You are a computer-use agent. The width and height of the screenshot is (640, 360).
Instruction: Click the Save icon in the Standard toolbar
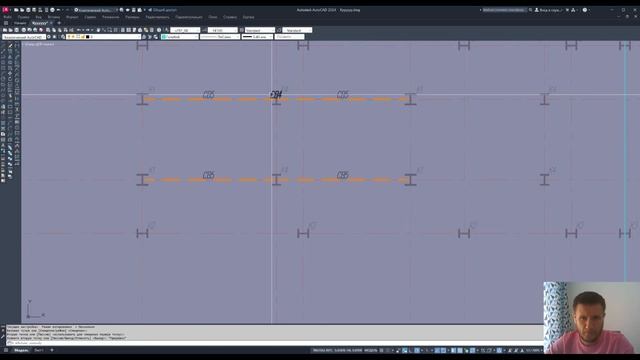click(x=16, y=30)
